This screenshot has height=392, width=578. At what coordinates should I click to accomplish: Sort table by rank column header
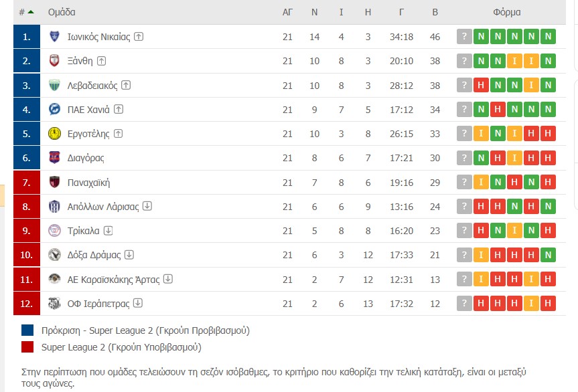point(26,12)
